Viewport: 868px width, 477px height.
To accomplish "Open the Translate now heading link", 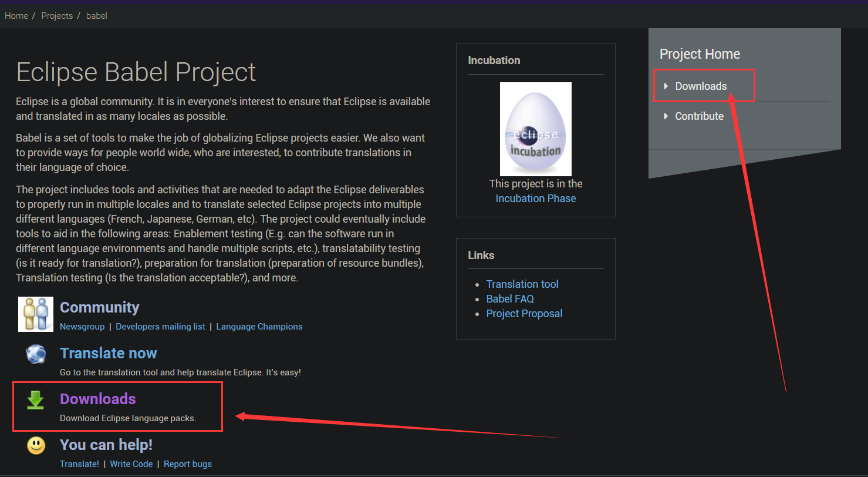I will pos(109,353).
